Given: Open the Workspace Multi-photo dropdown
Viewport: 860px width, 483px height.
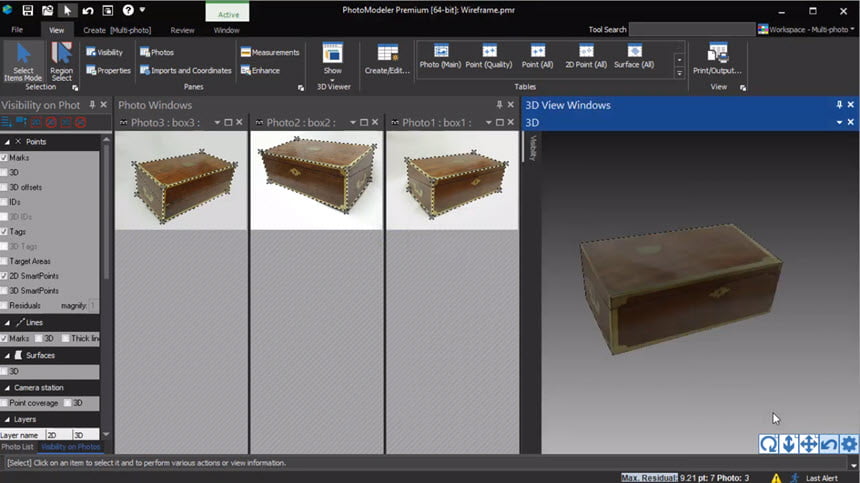Looking at the screenshot, I should [806, 30].
